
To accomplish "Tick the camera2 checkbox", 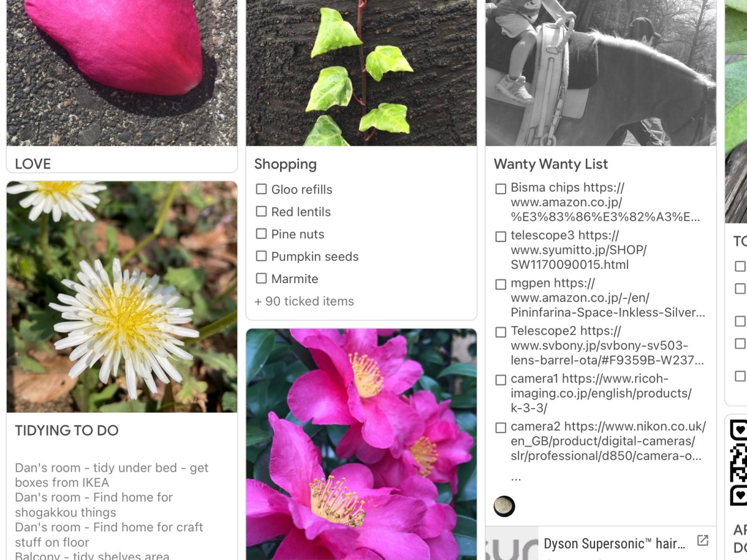I will (x=500, y=427).
